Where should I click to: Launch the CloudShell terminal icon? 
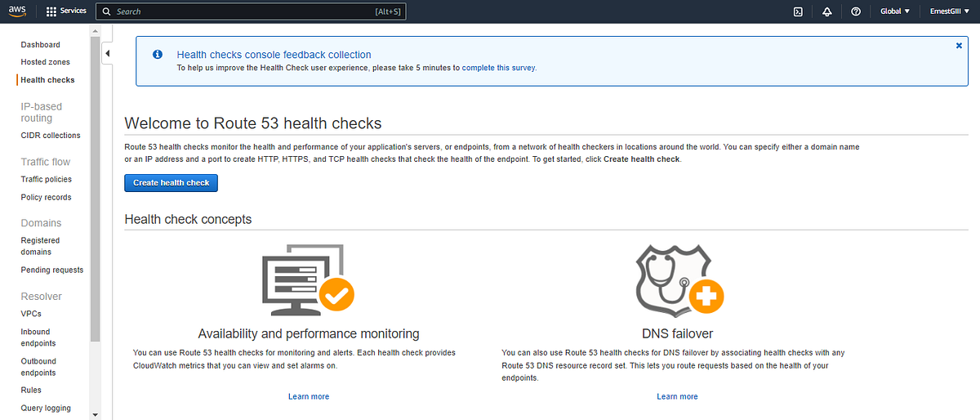point(798,11)
